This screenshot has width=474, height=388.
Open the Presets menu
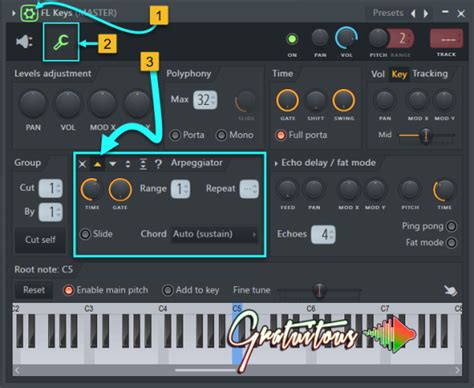pyautogui.click(x=388, y=13)
